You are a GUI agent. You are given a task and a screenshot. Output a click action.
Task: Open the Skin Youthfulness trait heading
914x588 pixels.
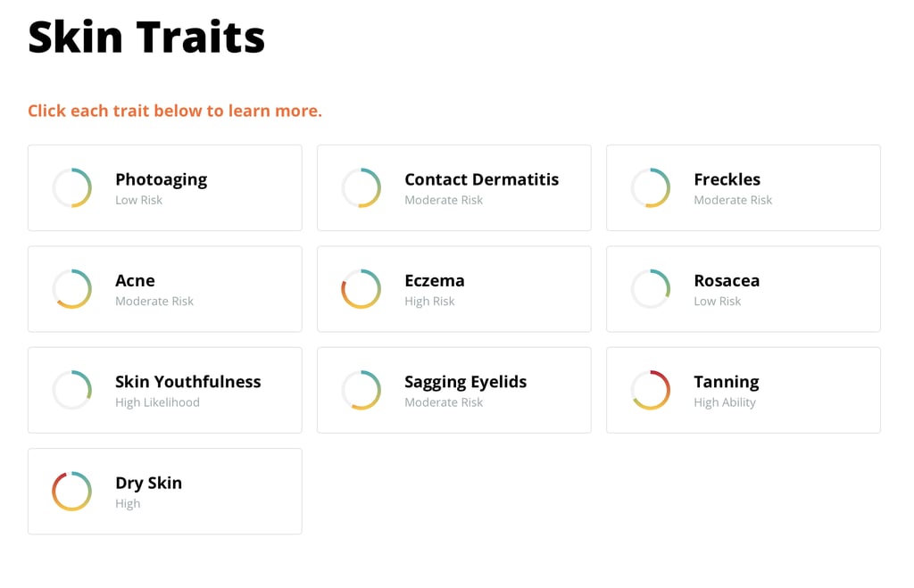coord(187,382)
